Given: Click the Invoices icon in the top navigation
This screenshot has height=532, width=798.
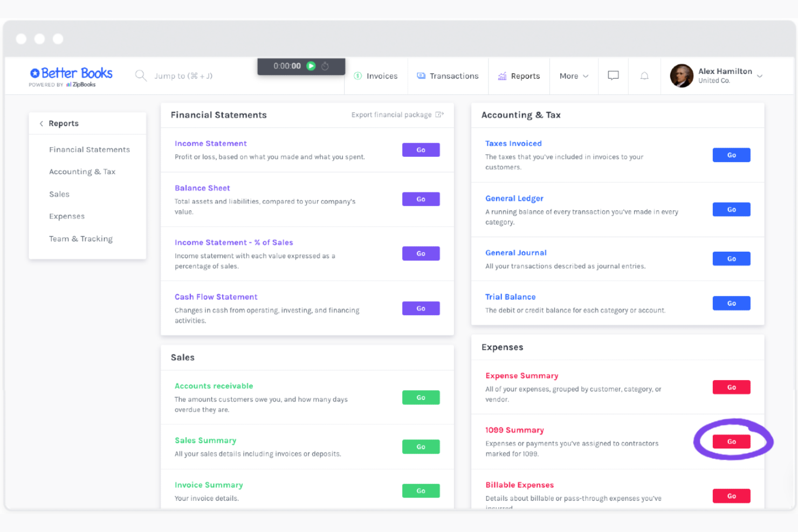Looking at the screenshot, I should pos(357,75).
